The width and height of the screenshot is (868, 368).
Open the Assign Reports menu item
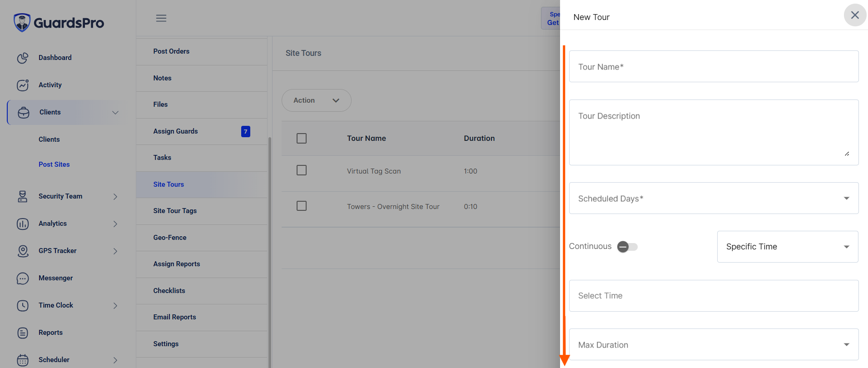(x=202, y=264)
